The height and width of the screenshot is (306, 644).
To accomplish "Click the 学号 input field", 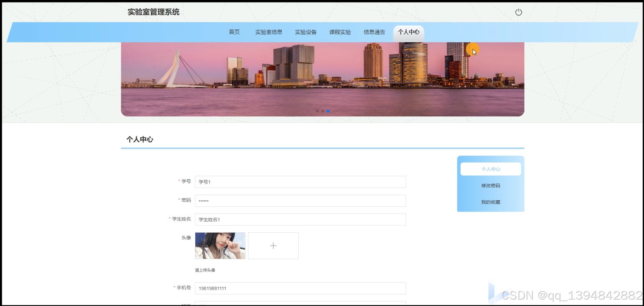I will (300, 182).
